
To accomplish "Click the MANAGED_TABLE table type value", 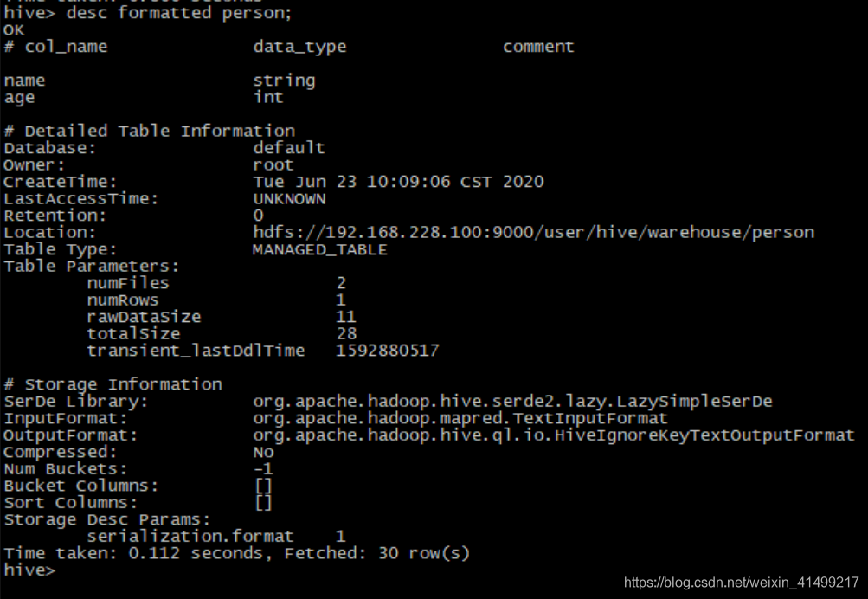I will coord(320,249).
